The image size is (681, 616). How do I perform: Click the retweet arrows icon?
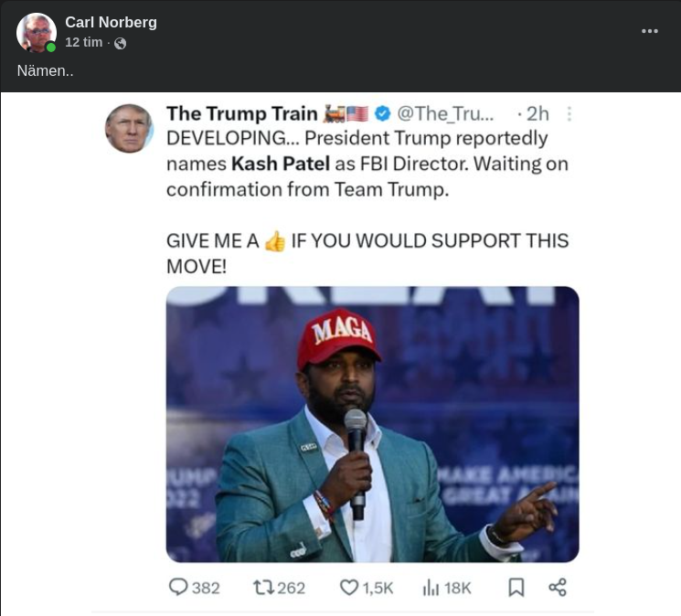[262, 587]
